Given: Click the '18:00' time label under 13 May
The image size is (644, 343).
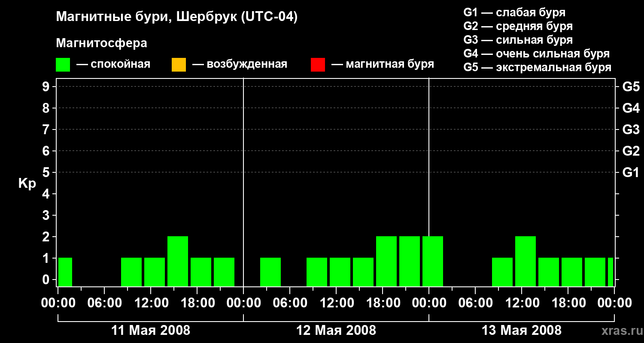Looking at the screenshot, I should pos(568,303).
